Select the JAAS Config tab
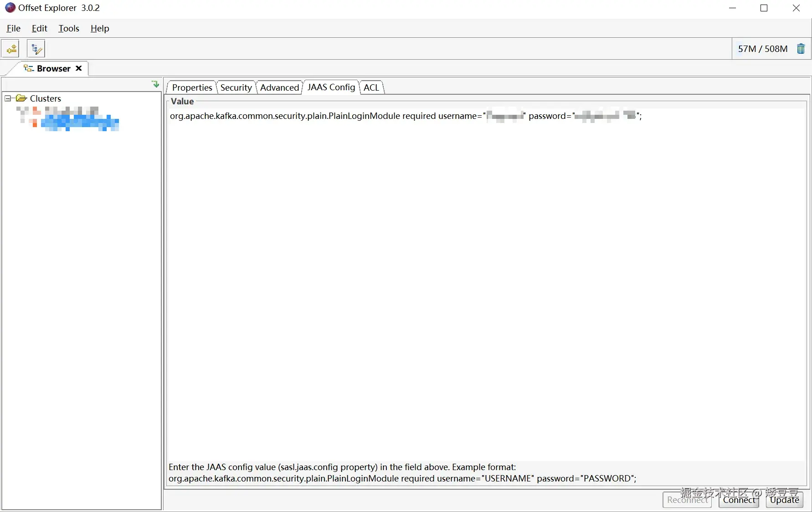This screenshot has width=812, height=512. click(x=331, y=87)
